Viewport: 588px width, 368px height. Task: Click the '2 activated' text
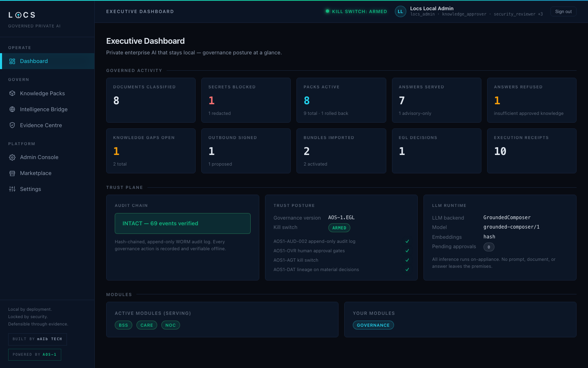(x=315, y=164)
